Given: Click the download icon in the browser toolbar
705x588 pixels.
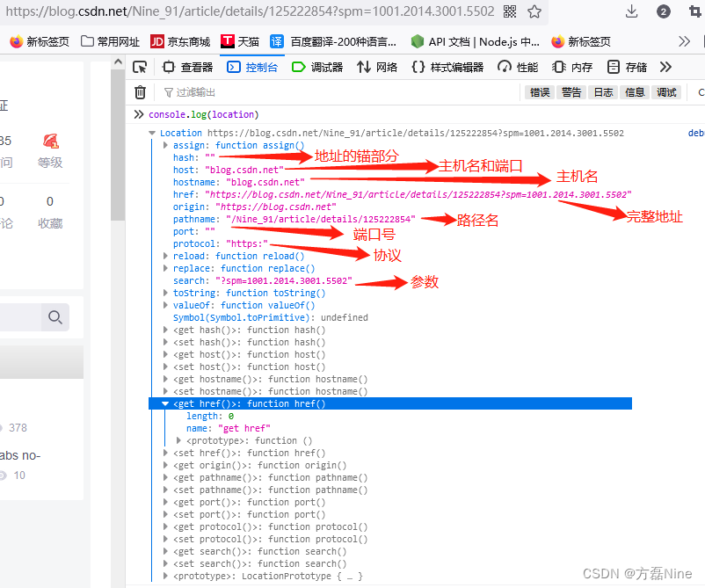Looking at the screenshot, I should click(631, 12).
